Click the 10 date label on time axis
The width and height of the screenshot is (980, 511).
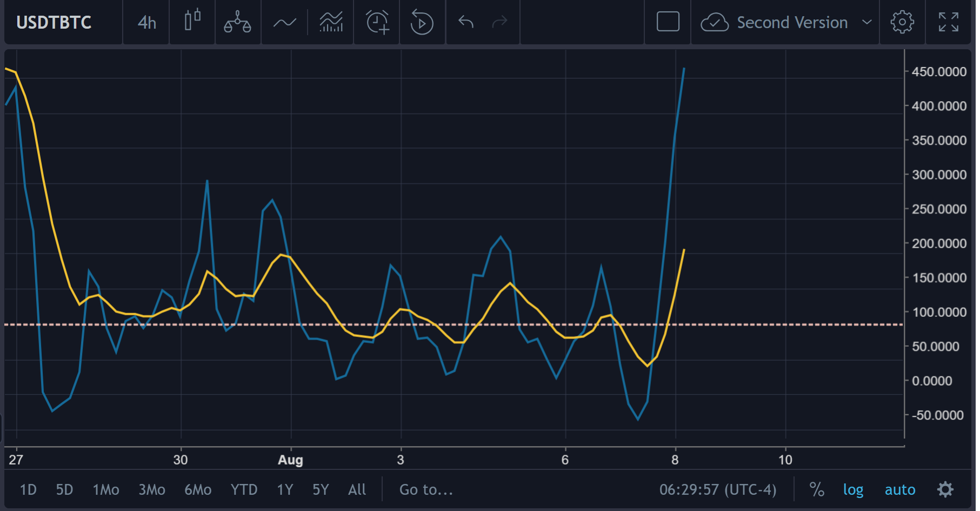785,460
